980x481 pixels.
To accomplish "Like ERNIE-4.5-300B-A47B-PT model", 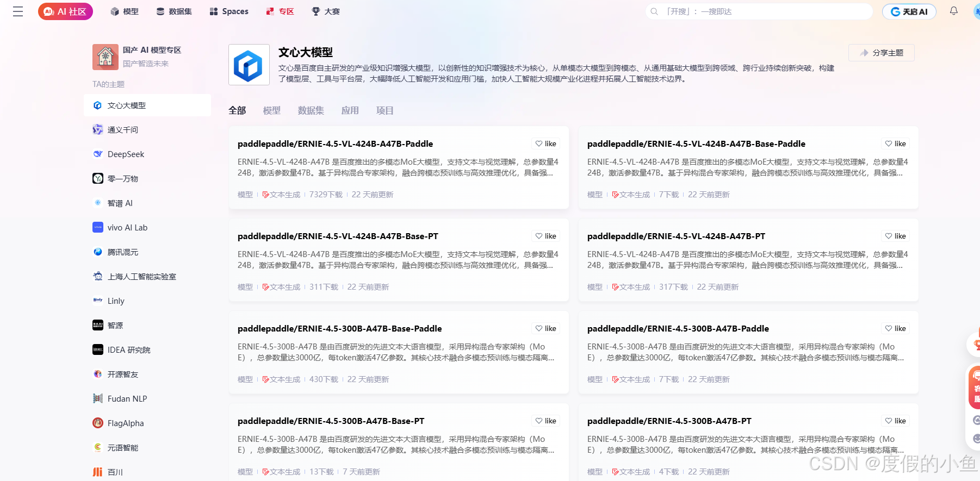I will (x=896, y=421).
